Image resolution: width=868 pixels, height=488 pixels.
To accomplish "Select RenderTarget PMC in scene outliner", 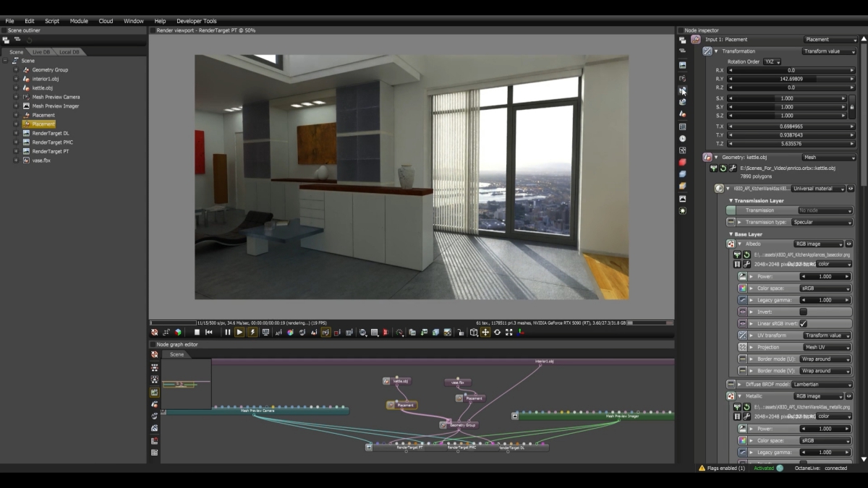I will pyautogui.click(x=53, y=142).
